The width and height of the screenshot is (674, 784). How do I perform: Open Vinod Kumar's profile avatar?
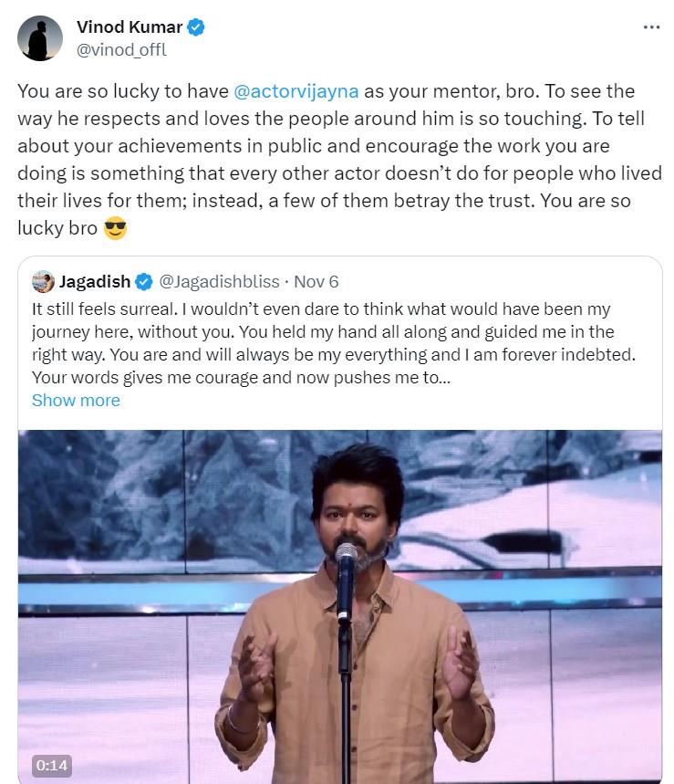(40, 38)
